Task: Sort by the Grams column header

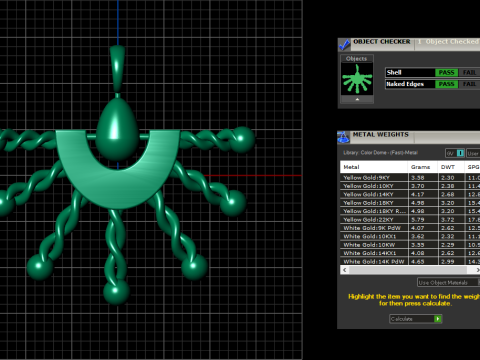Action: (422, 167)
